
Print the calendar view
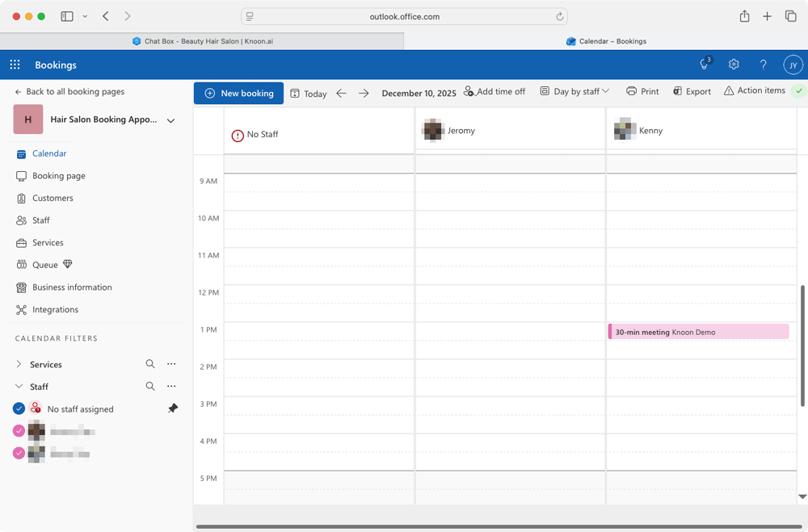coord(642,91)
